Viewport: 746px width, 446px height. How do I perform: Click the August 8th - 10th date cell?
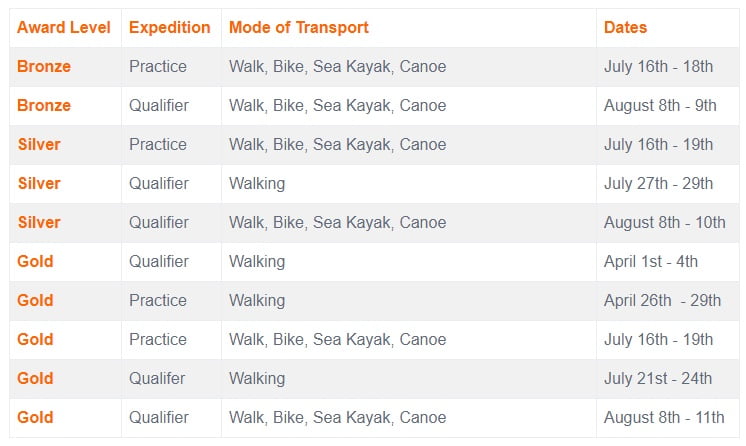pos(664,223)
